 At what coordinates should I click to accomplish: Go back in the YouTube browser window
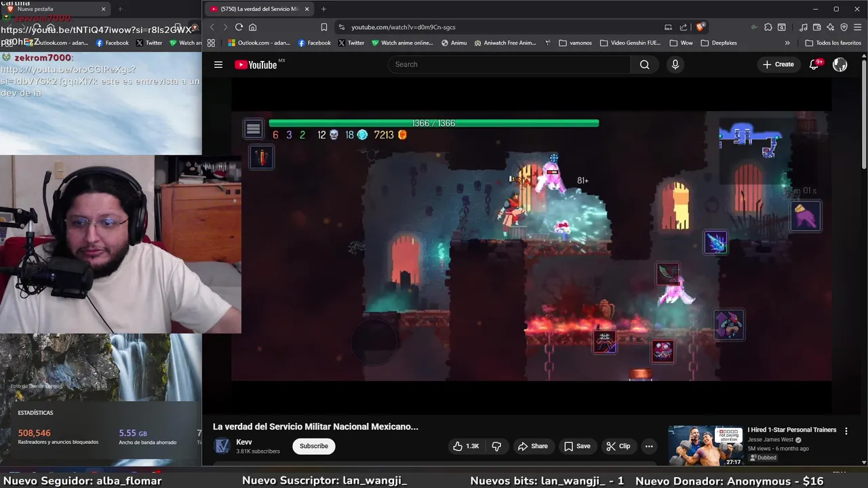[212, 27]
